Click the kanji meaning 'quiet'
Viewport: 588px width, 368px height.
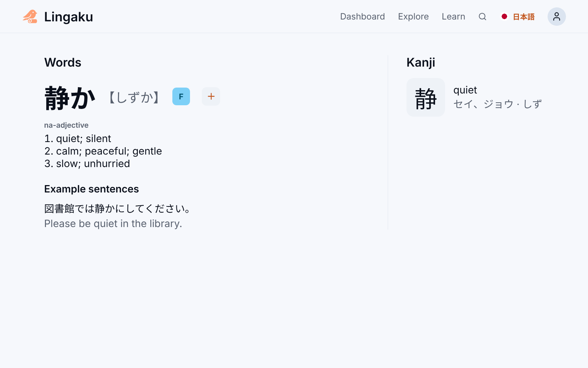pos(465,90)
